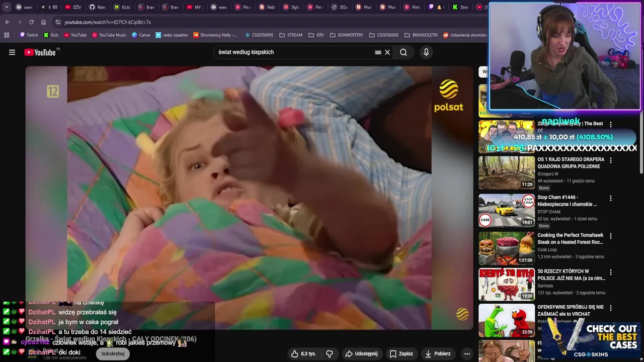
Task: Open the browser home page icon
Action: (x=43, y=22)
